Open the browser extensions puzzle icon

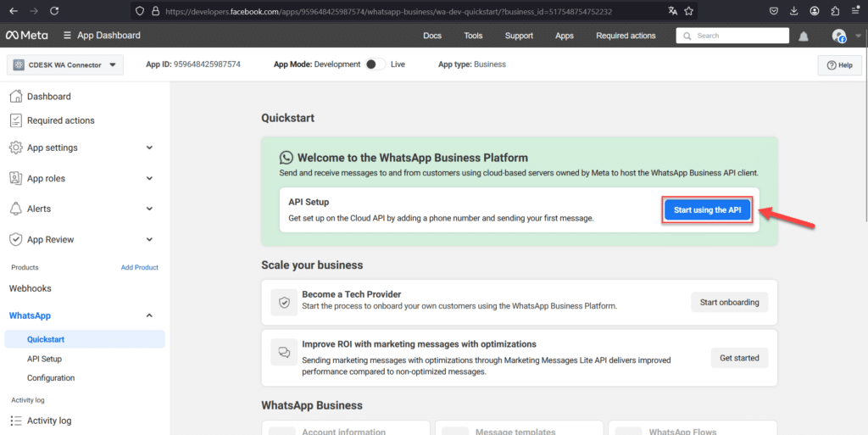835,10
